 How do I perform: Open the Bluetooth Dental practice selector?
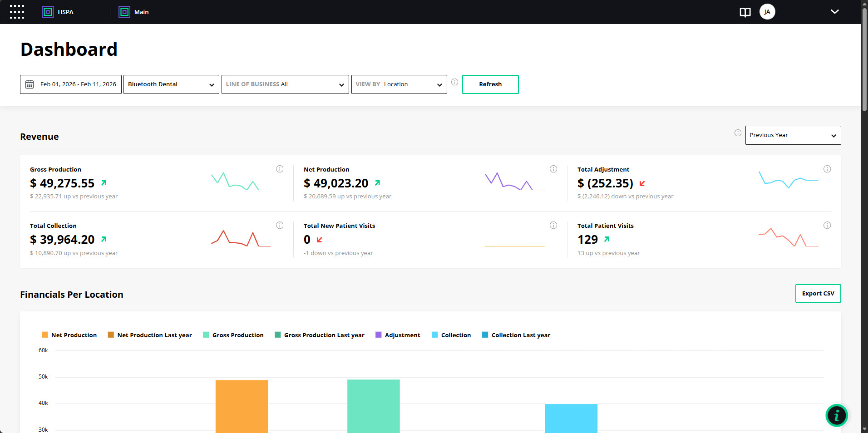[171, 84]
